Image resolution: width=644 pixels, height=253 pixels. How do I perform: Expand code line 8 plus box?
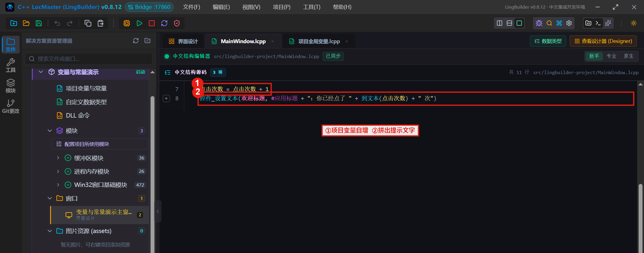click(166, 99)
